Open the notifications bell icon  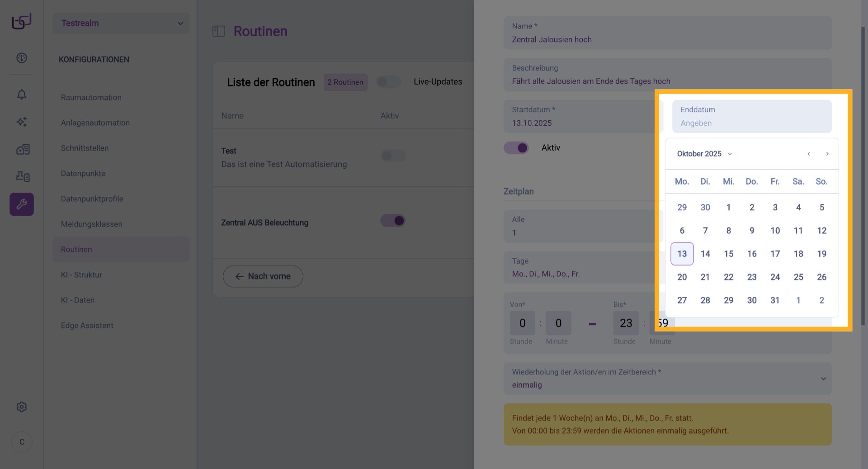pyautogui.click(x=22, y=95)
